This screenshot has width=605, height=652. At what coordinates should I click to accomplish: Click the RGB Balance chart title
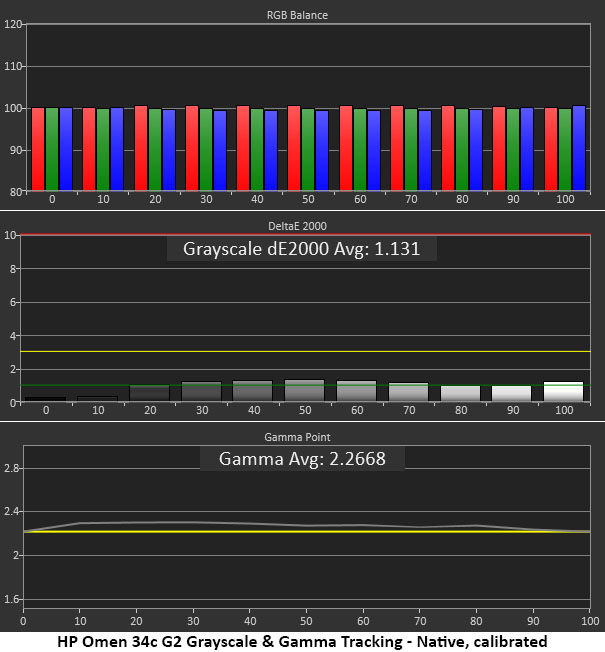point(297,15)
